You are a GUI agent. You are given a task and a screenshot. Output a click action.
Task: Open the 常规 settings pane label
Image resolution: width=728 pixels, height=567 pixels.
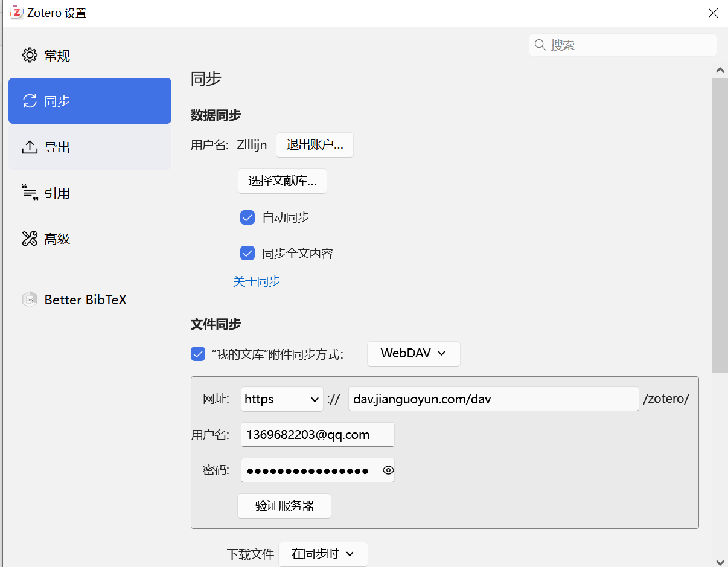[x=57, y=56]
